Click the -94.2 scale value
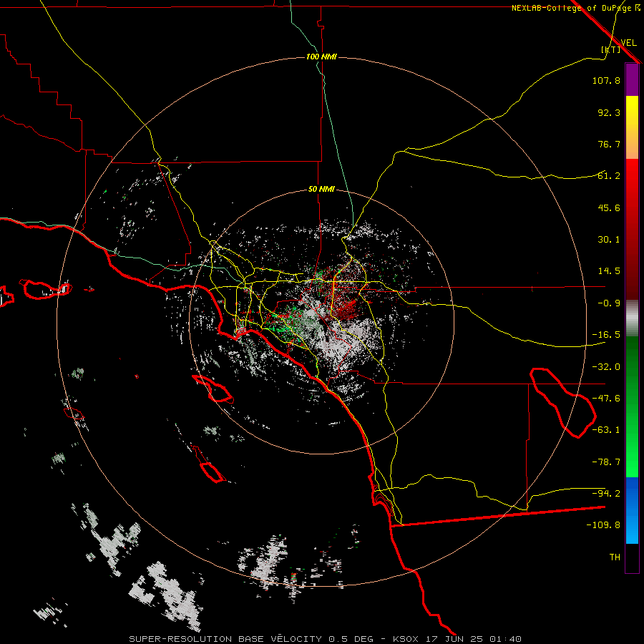Screen dimensions: 644x644 tap(606, 494)
